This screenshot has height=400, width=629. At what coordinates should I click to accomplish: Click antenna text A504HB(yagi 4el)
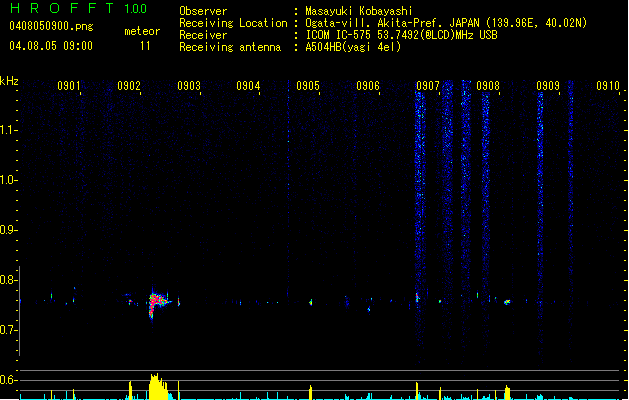click(x=353, y=47)
